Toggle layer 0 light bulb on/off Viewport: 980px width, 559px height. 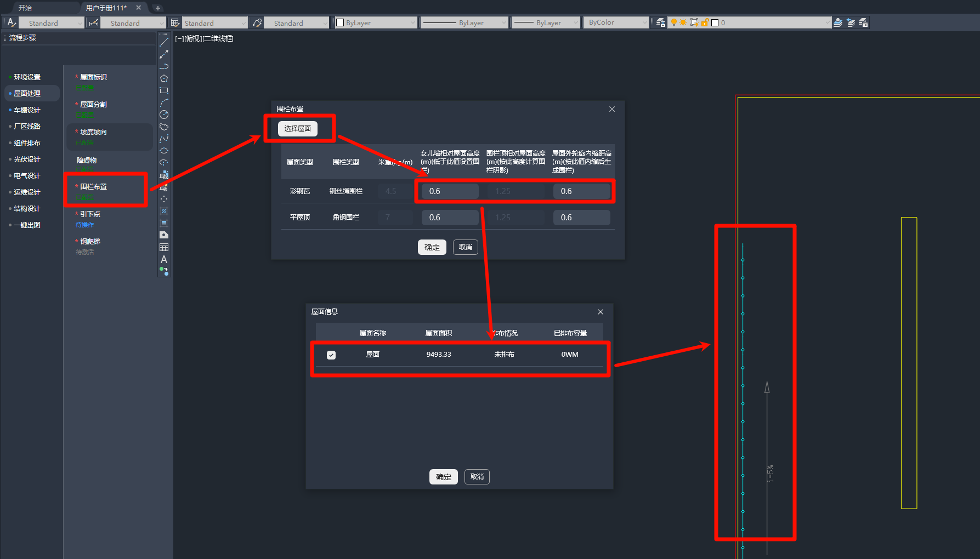pyautogui.click(x=674, y=22)
